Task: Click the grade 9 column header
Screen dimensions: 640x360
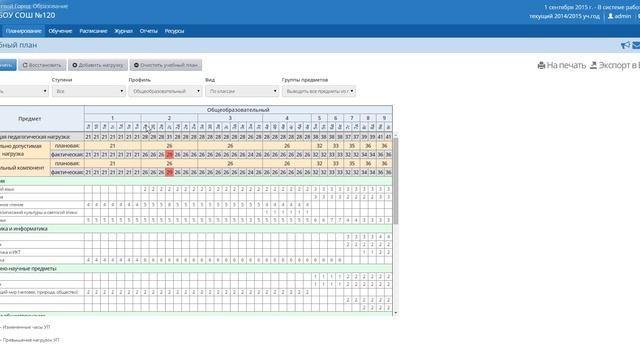Action: [x=384, y=118]
